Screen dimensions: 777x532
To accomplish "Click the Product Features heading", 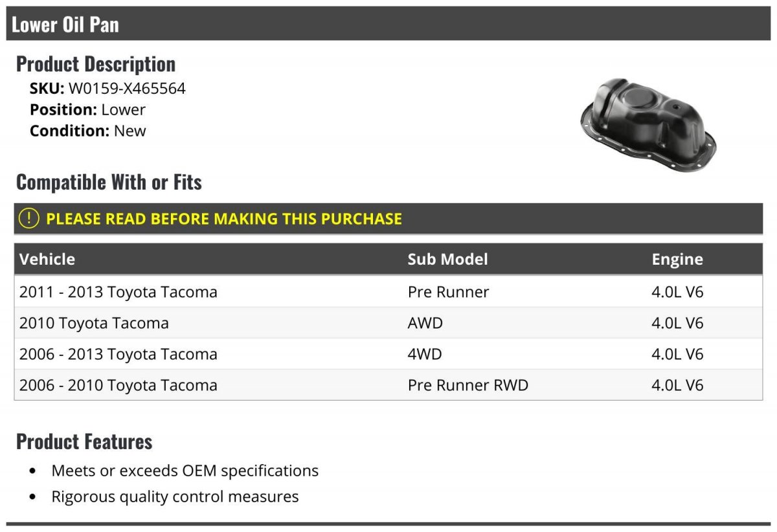I will pos(84,441).
